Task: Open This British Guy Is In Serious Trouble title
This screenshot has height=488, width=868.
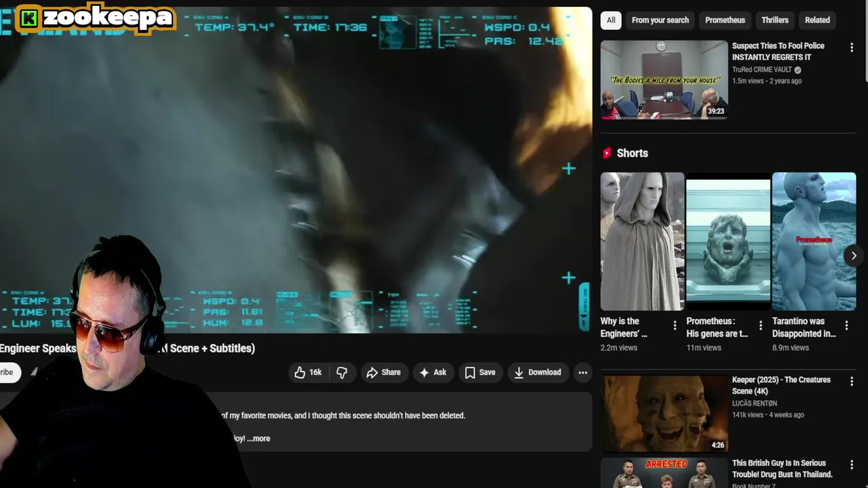Action: point(782,469)
